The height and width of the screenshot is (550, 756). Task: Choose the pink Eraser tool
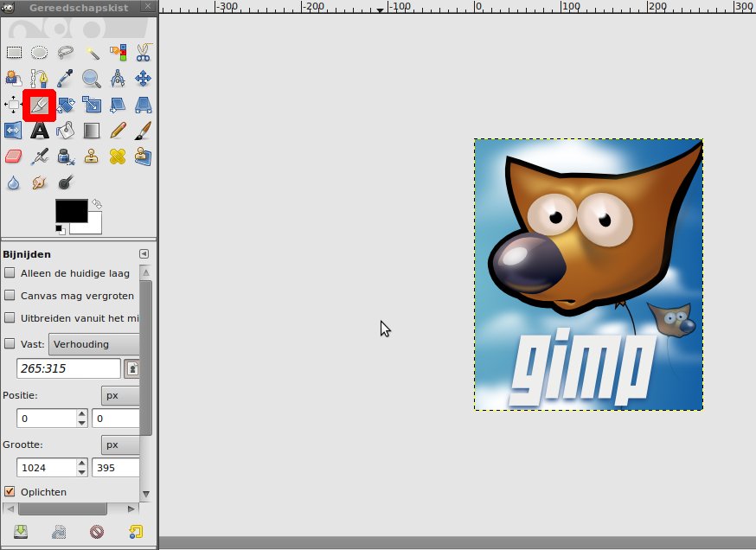pos(14,157)
